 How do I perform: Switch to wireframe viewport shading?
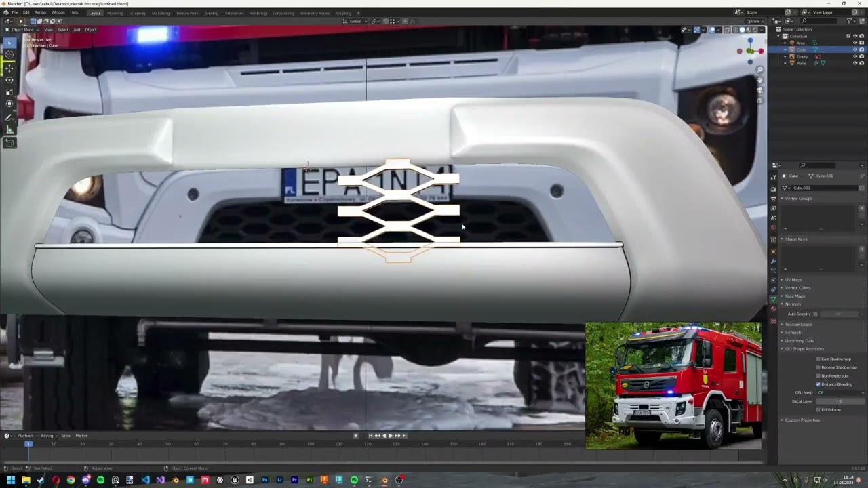[736, 30]
